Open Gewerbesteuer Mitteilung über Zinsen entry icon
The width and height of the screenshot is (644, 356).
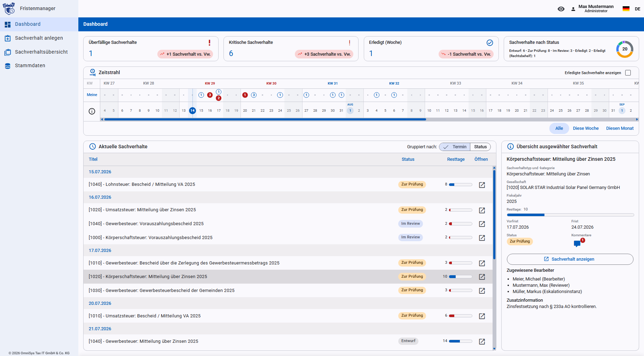(x=482, y=342)
